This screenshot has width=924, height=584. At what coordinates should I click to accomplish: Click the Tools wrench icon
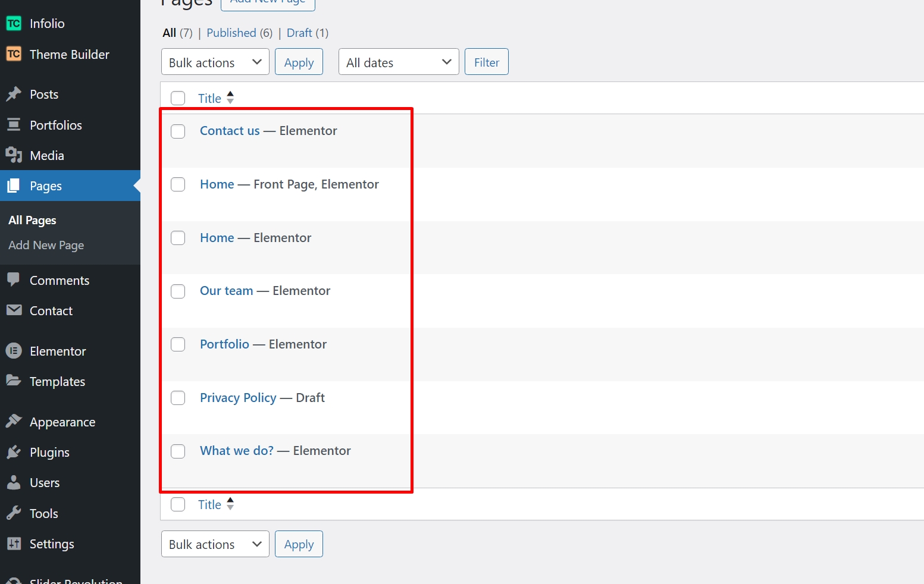point(14,513)
